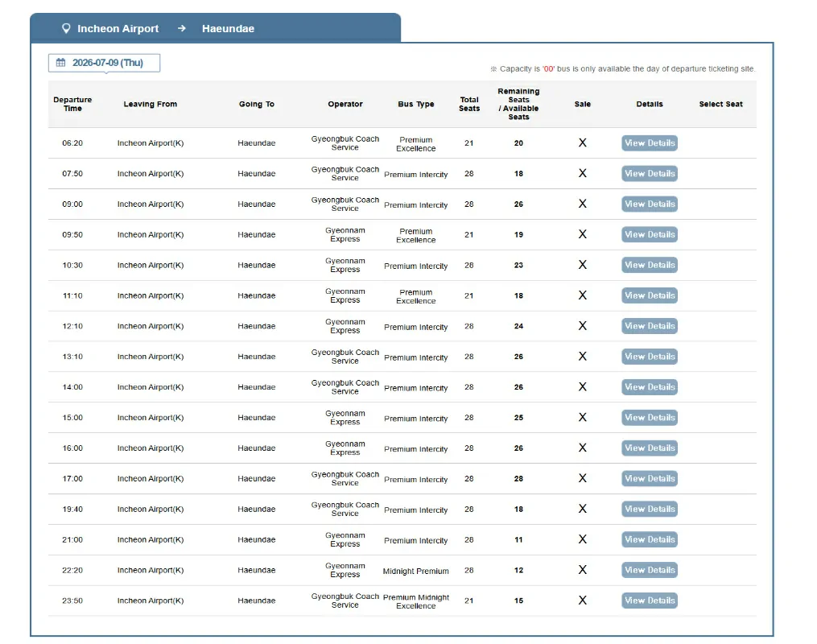Select the Haeundae destination in the route header
817x644 pixels.
(x=229, y=29)
